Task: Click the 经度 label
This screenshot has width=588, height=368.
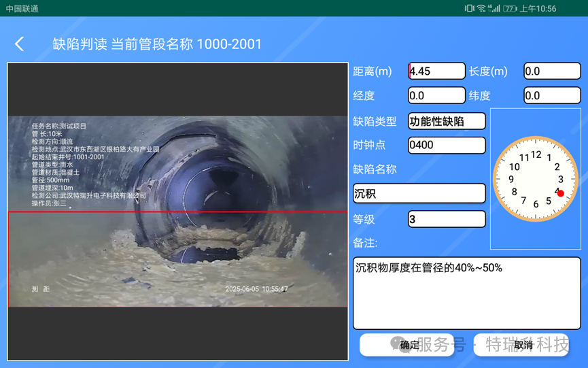Action: (364, 96)
